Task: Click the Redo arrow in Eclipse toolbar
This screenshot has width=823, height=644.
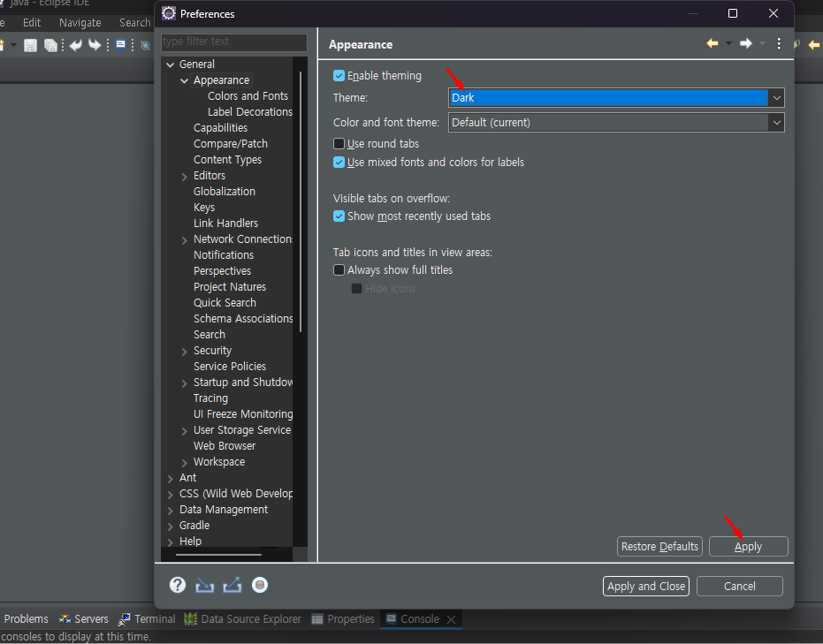Action: 95,45
